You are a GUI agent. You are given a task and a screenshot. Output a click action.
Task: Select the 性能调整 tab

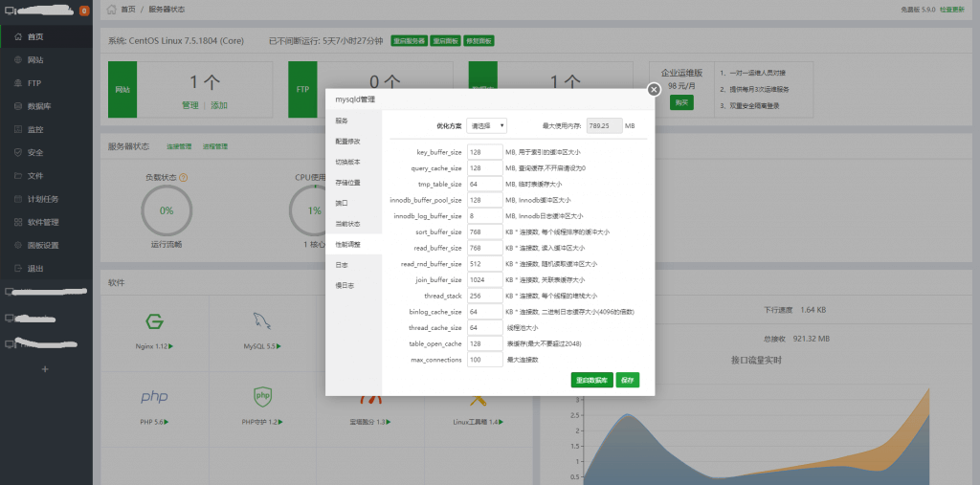coord(354,244)
